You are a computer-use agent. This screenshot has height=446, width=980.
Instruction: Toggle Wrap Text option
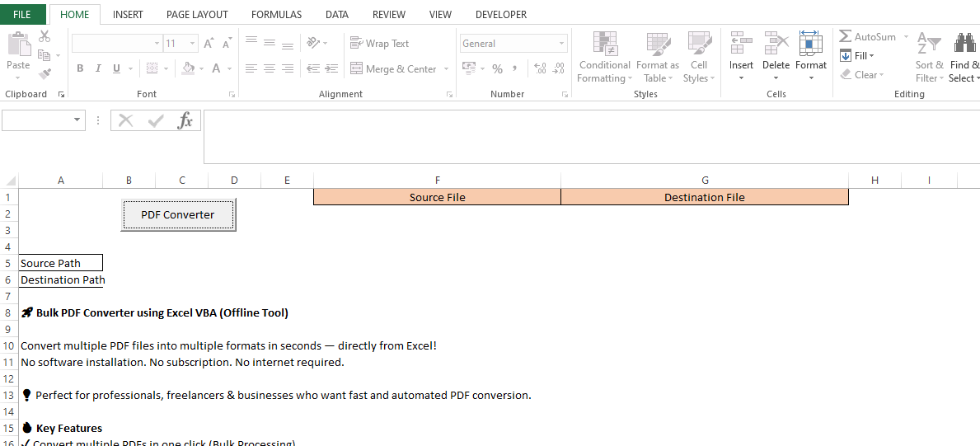coord(380,44)
